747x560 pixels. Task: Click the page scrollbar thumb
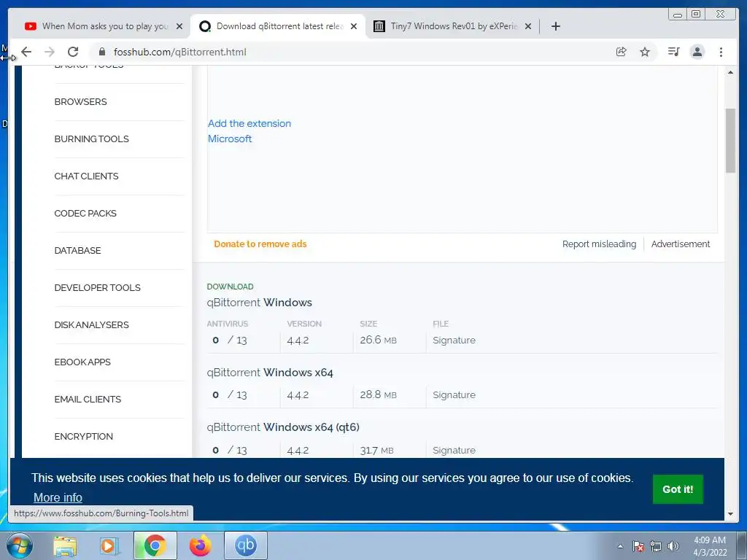tap(730, 141)
